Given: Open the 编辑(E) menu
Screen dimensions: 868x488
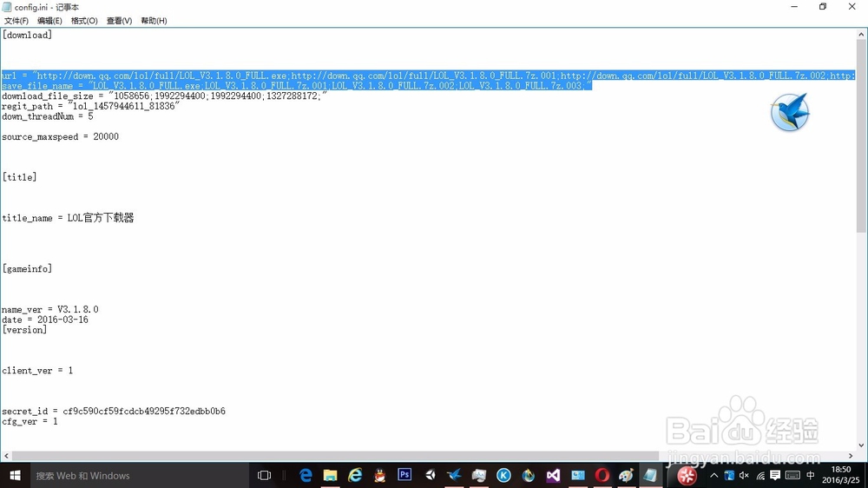Looking at the screenshot, I should pyautogui.click(x=49, y=21).
